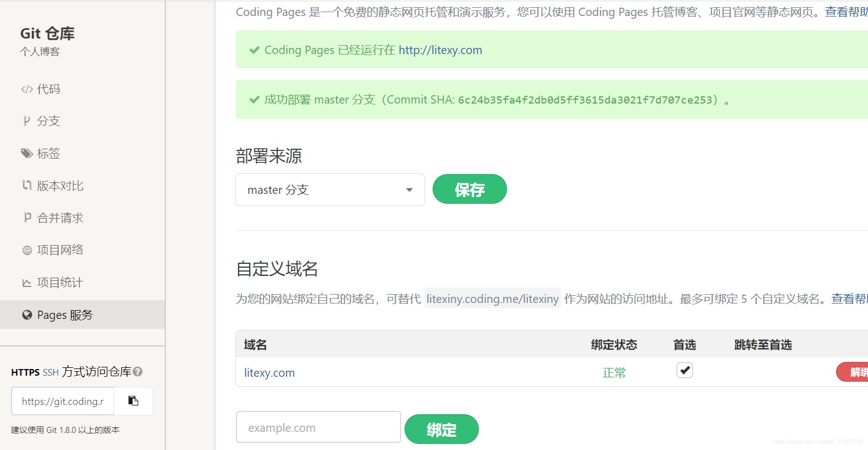The image size is (868, 450).
Task: Click the green 绑定 button
Action: [x=441, y=429]
